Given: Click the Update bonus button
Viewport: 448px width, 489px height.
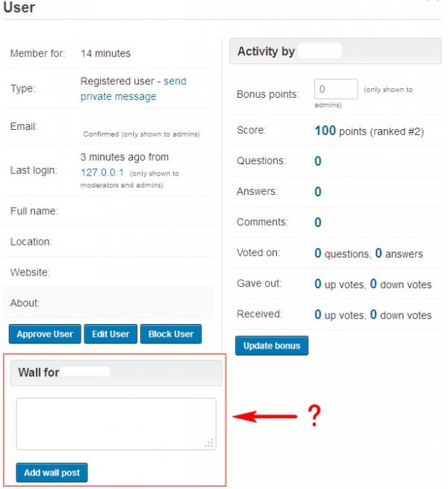Looking at the screenshot, I should (271, 346).
